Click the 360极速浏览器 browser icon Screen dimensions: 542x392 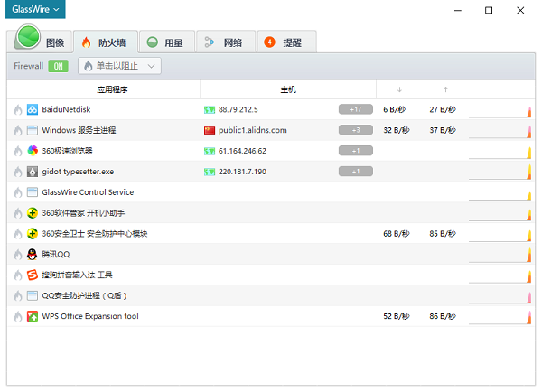33,151
